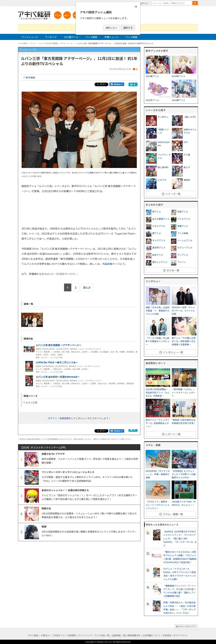
Task: Click top Hatena B! bookmark button
Action: coord(133,84)
